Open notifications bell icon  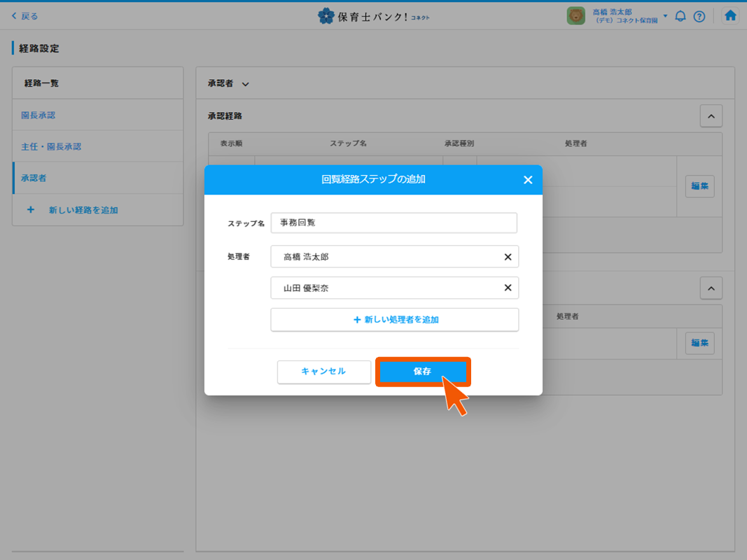(680, 16)
